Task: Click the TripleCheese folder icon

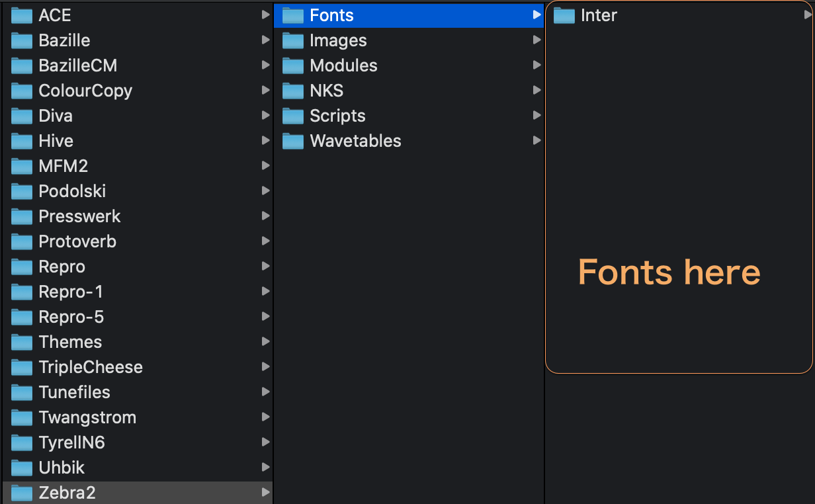Action: [x=22, y=367]
